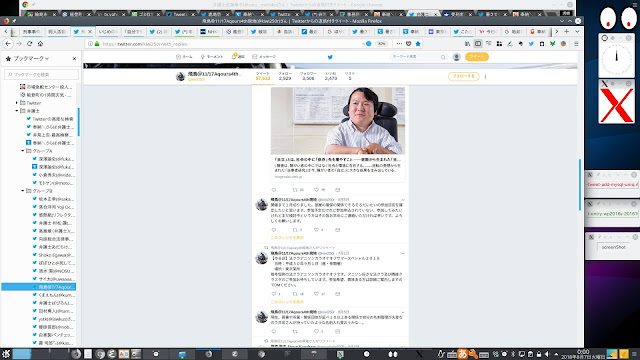Screen dimensions: 640x360
Task: Open the Twitterの高度な検索 bookmark
Action: pyautogui.click(x=50, y=119)
